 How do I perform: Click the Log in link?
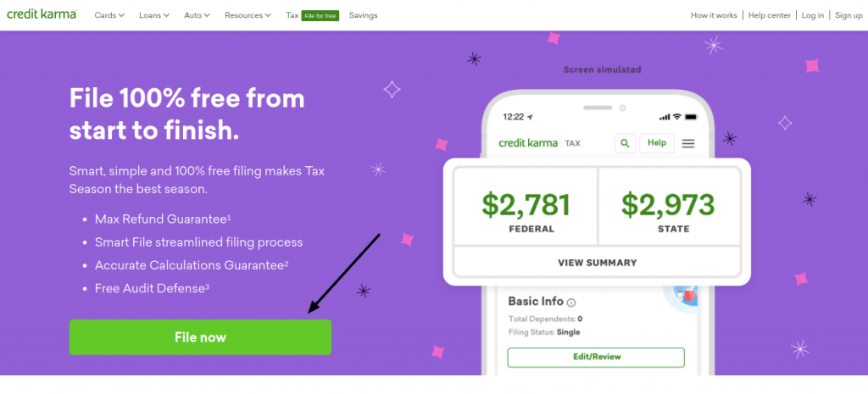813,15
